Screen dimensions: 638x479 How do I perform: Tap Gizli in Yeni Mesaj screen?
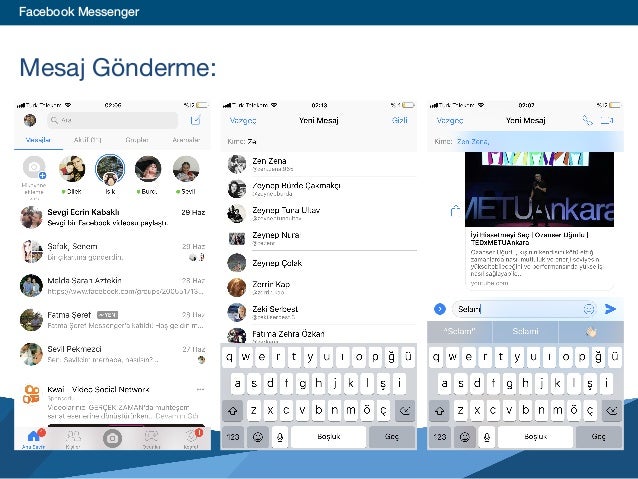point(400,120)
